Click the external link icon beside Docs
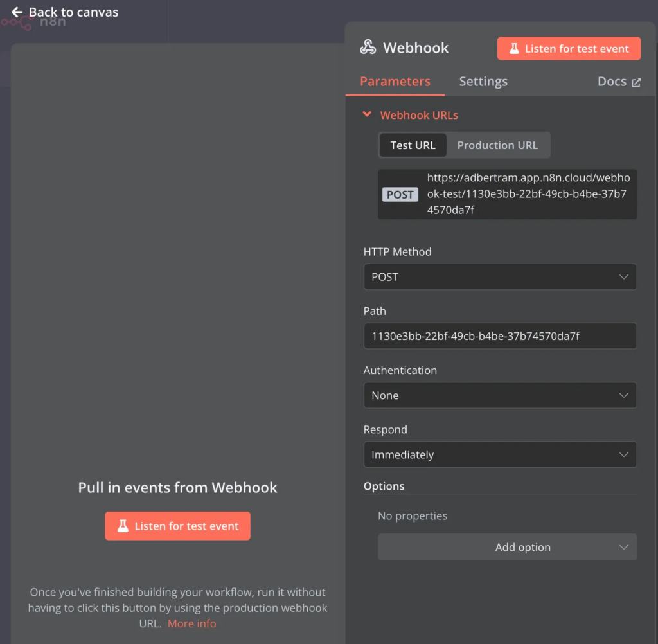This screenshot has height=644, width=658. click(x=636, y=82)
